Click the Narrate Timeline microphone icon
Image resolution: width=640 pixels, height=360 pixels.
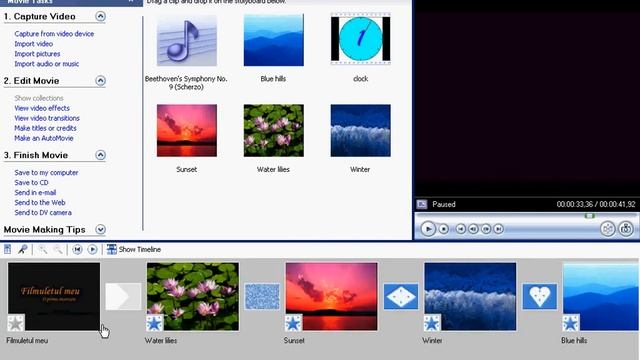(x=22, y=249)
